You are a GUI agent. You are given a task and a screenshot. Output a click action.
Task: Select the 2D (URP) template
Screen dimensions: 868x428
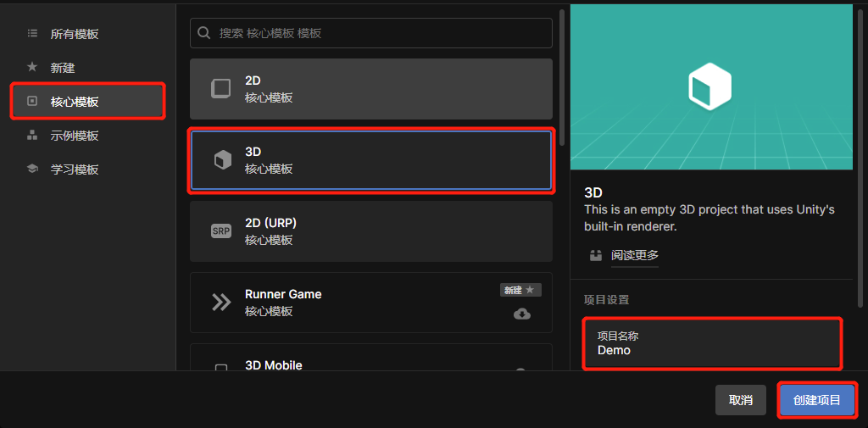[371, 231]
